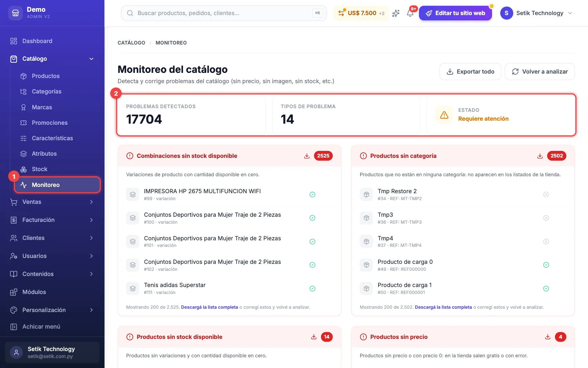Toggle the check circle for Tenis adidas Superstar

click(312, 289)
